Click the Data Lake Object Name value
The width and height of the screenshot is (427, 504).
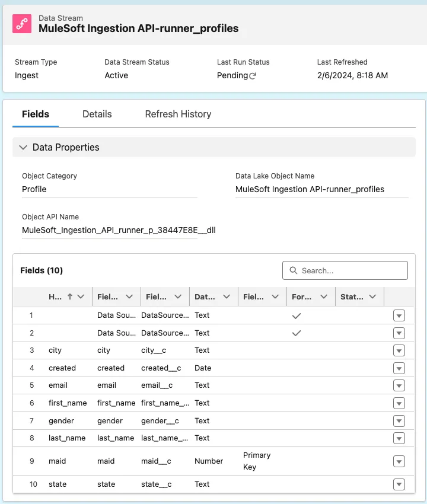[x=310, y=189]
